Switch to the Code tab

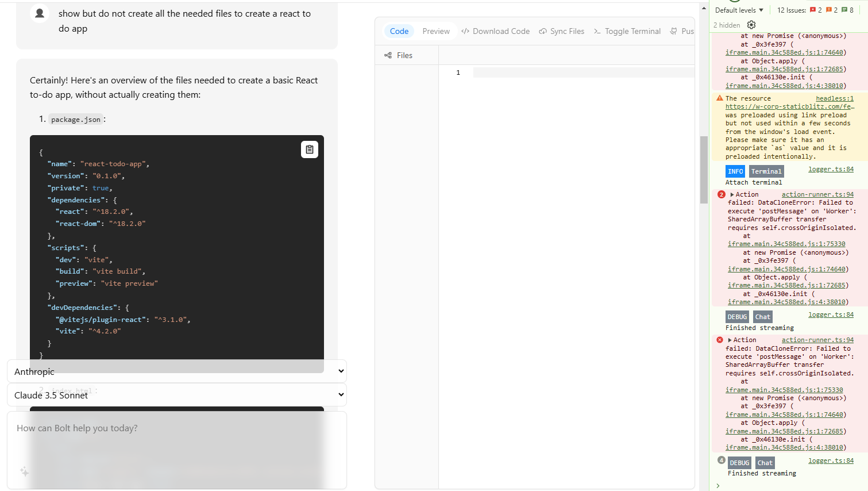[x=399, y=31]
